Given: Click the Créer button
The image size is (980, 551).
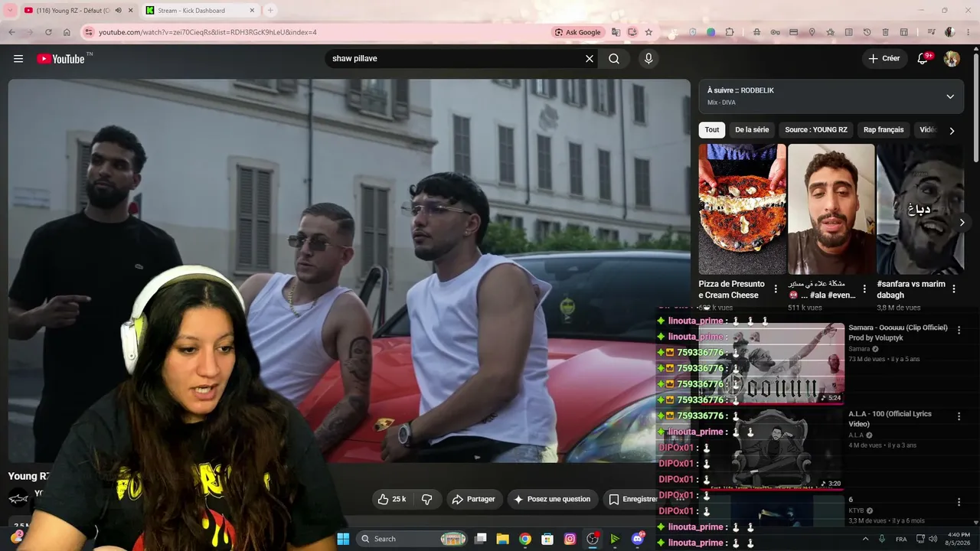Looking at the screenshot, I should (x=885, y=59).
